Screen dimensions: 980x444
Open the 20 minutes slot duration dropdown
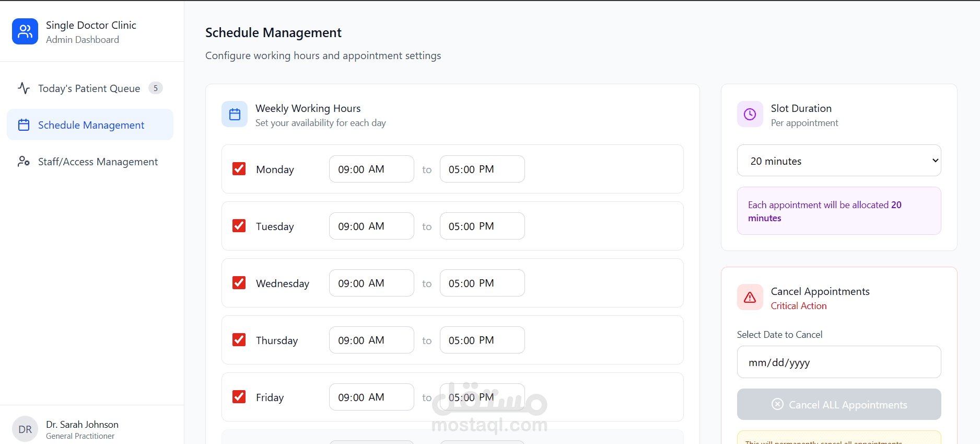[x=838, y=161]
